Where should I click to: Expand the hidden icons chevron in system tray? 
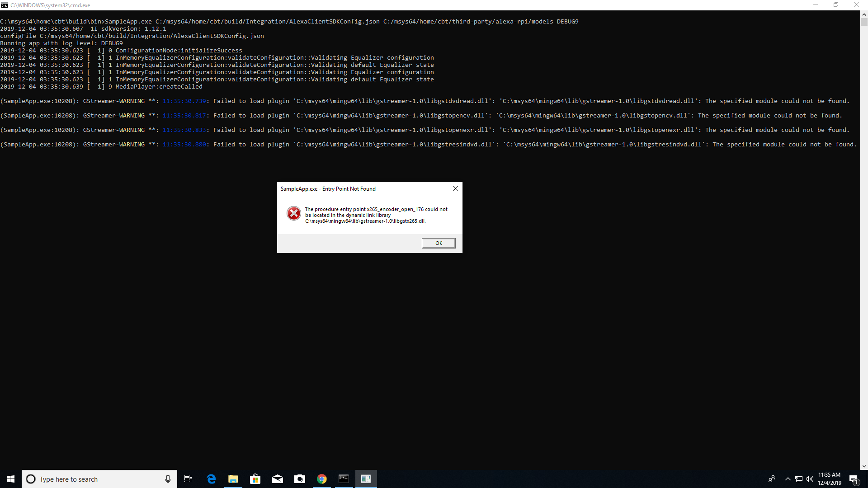788,479
